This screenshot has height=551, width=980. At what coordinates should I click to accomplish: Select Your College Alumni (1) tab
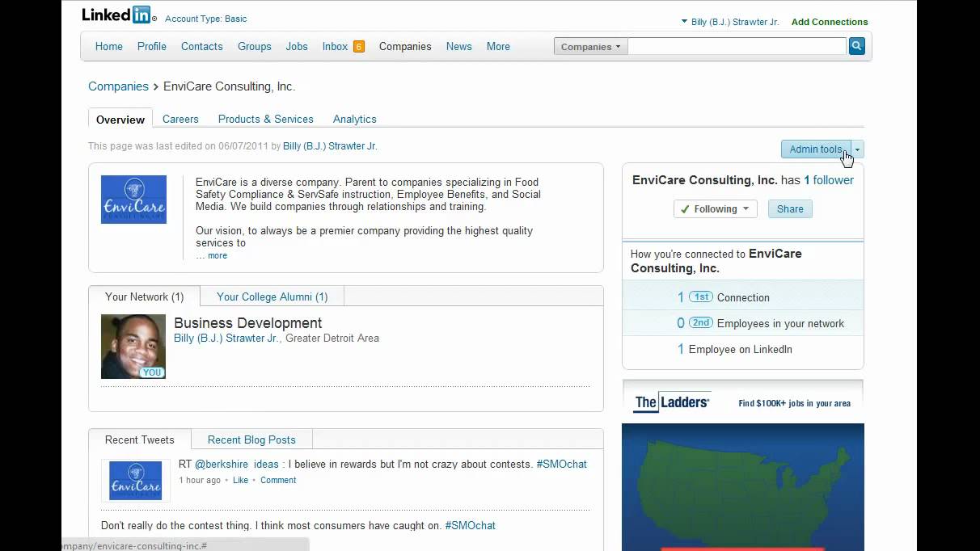[272, 297]
